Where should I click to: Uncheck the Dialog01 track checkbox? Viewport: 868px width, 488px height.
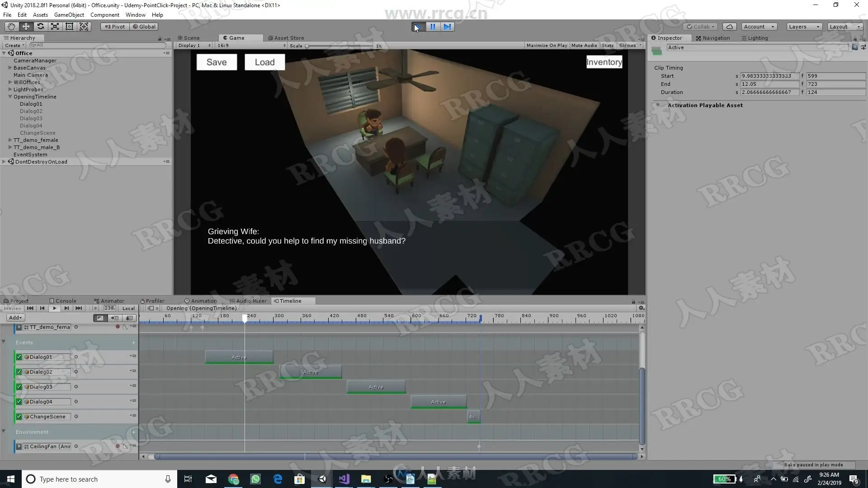coord(19,357)
